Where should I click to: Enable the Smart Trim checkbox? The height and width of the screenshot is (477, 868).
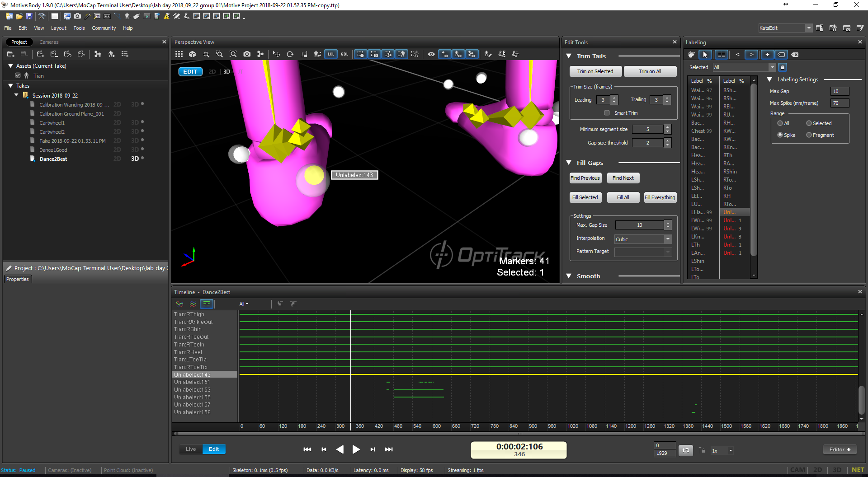pos(607,113)
